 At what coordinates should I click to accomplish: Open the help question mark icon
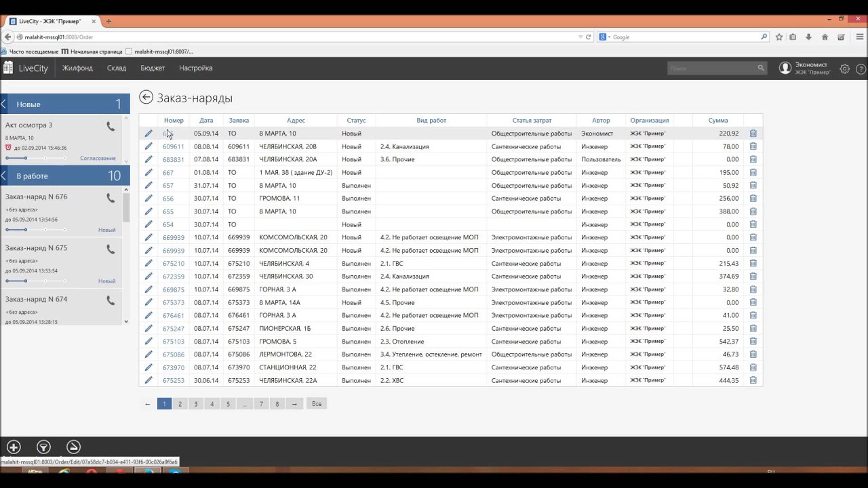click(861, 68)
